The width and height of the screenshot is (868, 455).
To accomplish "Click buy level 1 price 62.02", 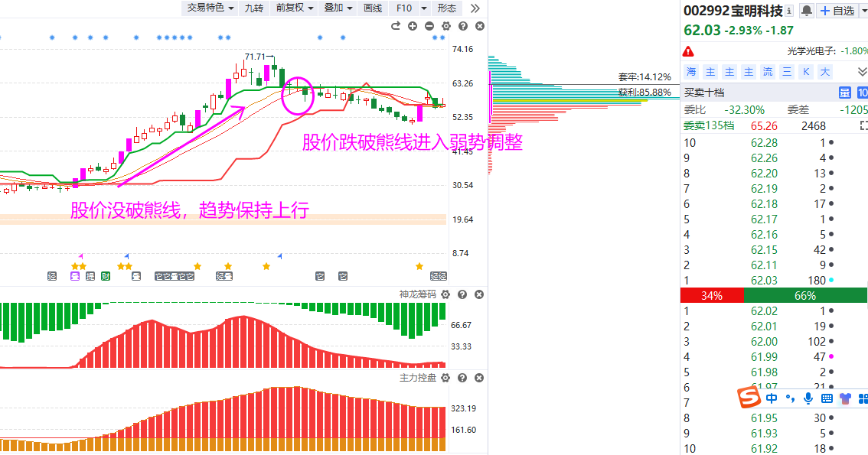I will 764,310.
